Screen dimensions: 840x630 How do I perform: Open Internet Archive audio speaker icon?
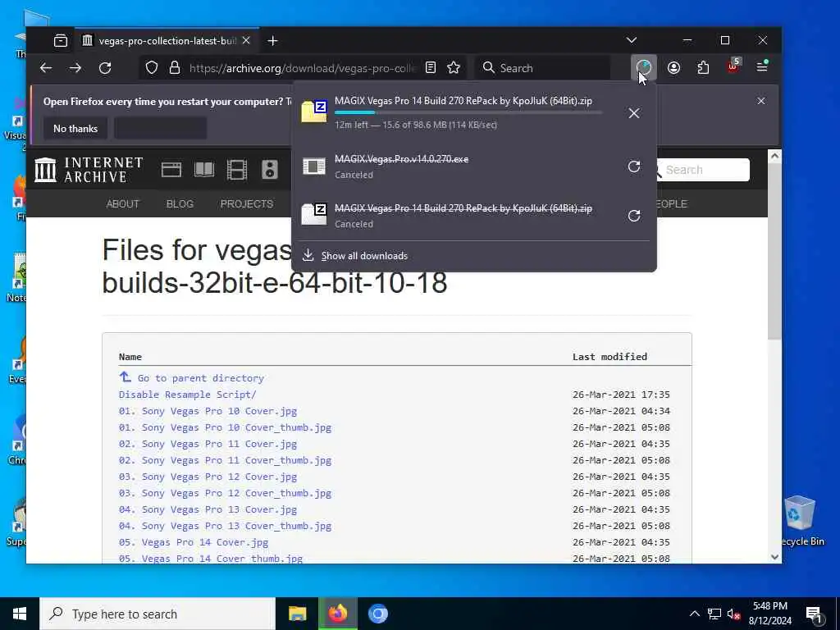[x=269, y=170]
